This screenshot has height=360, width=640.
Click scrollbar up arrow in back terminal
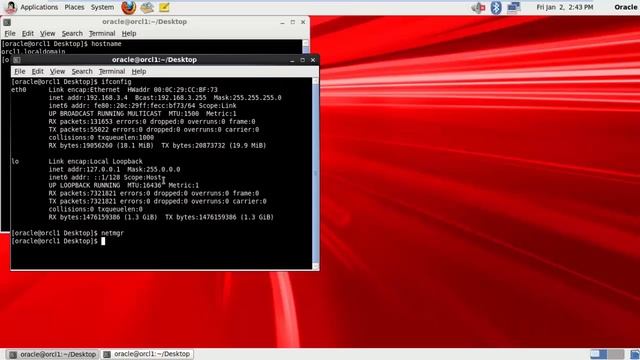305,43
